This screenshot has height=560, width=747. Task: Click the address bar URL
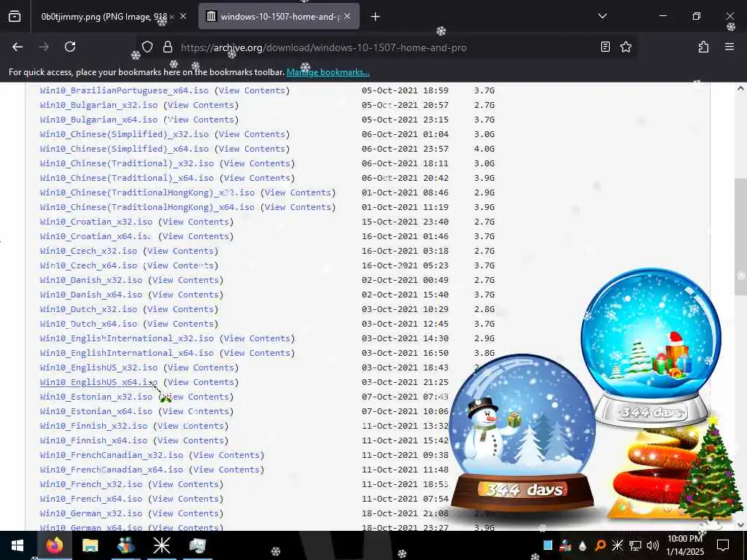323,47
